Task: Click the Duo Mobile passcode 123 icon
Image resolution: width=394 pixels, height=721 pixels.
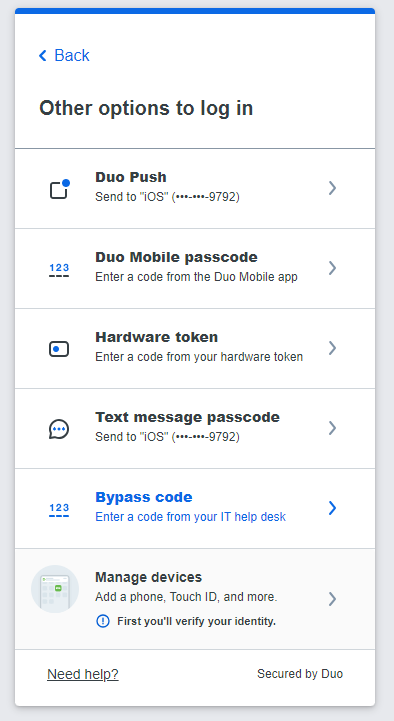Action: click(x=59, y=270)
